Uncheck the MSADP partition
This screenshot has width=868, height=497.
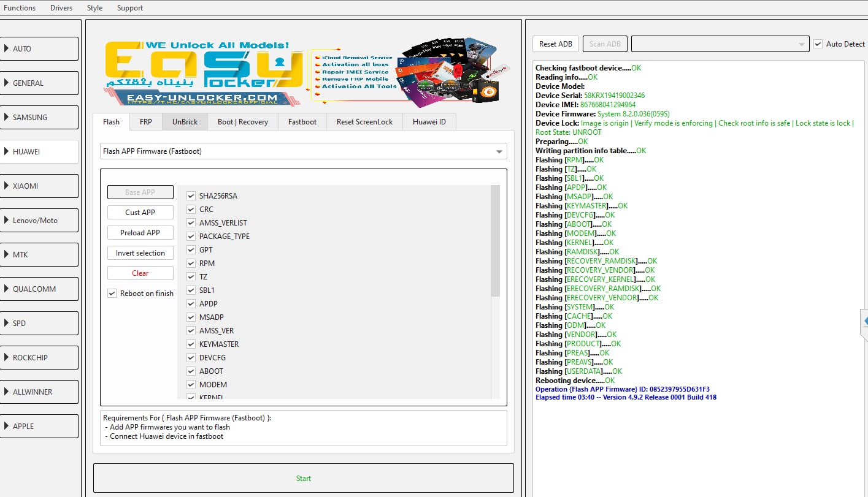coord(191,317)
